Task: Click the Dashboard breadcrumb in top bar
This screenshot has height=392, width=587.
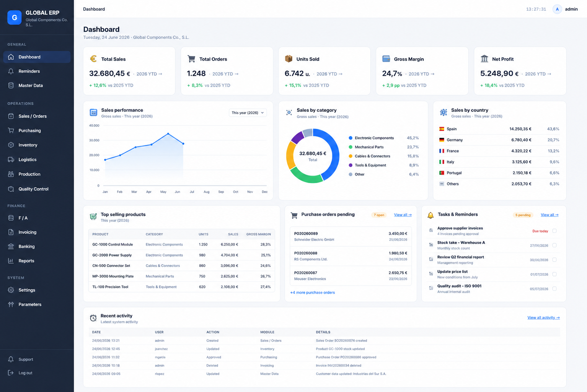Action: tap(94, 9)
